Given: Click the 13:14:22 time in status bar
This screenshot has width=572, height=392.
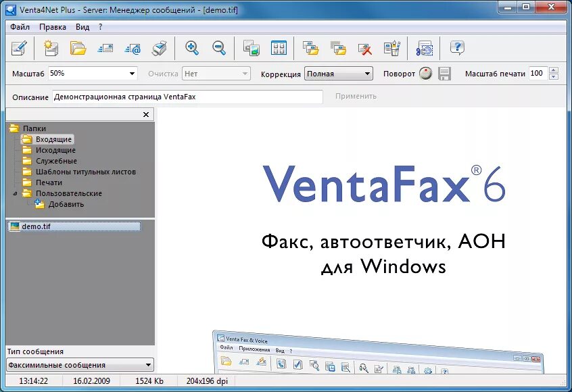Looking at the screenshot, I should point(34,381).
